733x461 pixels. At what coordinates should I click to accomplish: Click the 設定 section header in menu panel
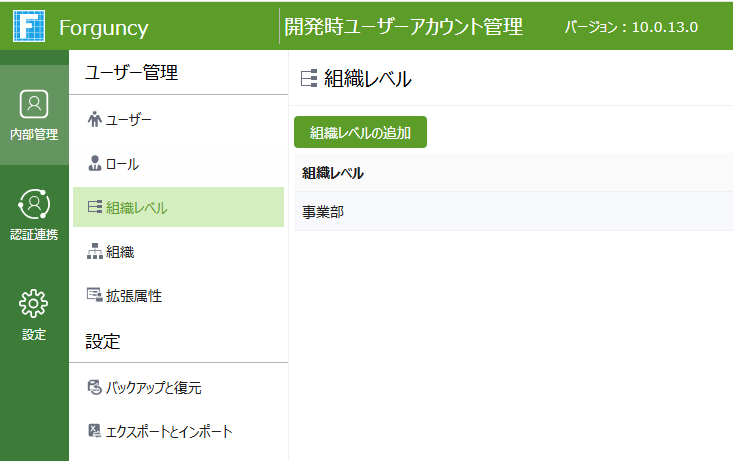(x=103, y=342)
